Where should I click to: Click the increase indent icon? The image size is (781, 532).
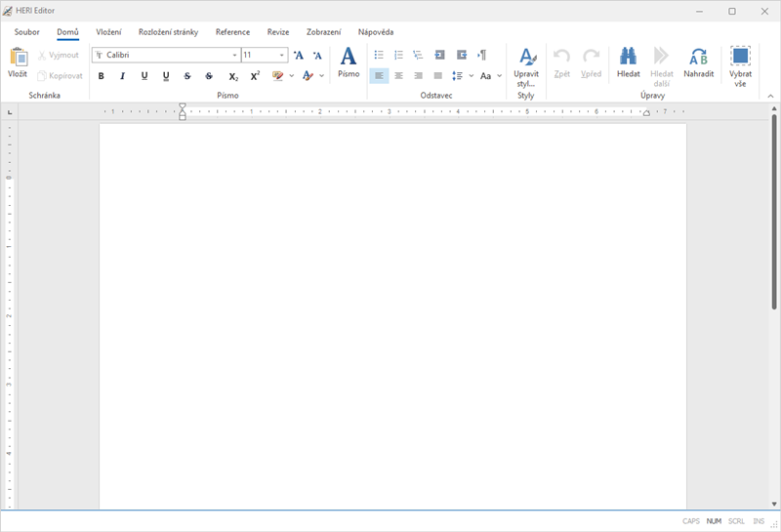(x=462, y=55)
